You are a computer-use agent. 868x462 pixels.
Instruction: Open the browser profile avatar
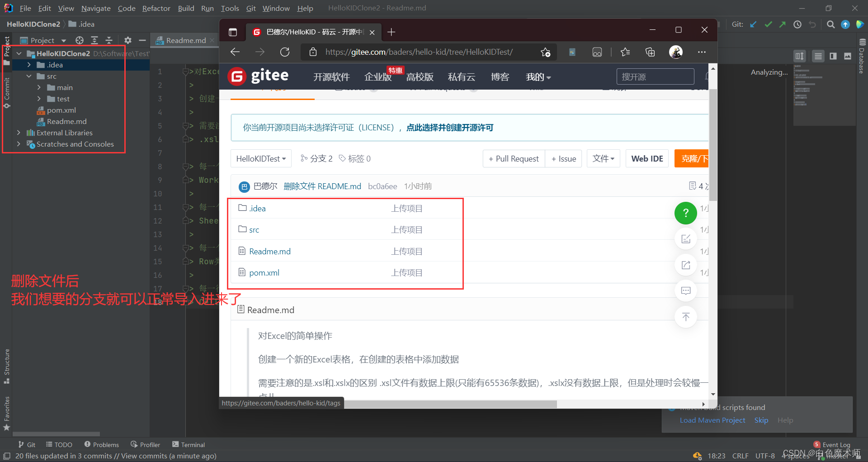[x=676, y=52]
